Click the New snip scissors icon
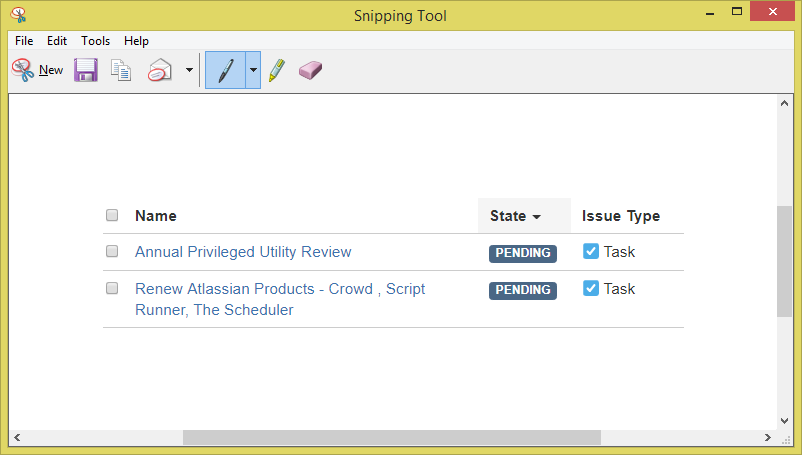The width and height of the screenshot is (802, 455). [x=23, y=70]
